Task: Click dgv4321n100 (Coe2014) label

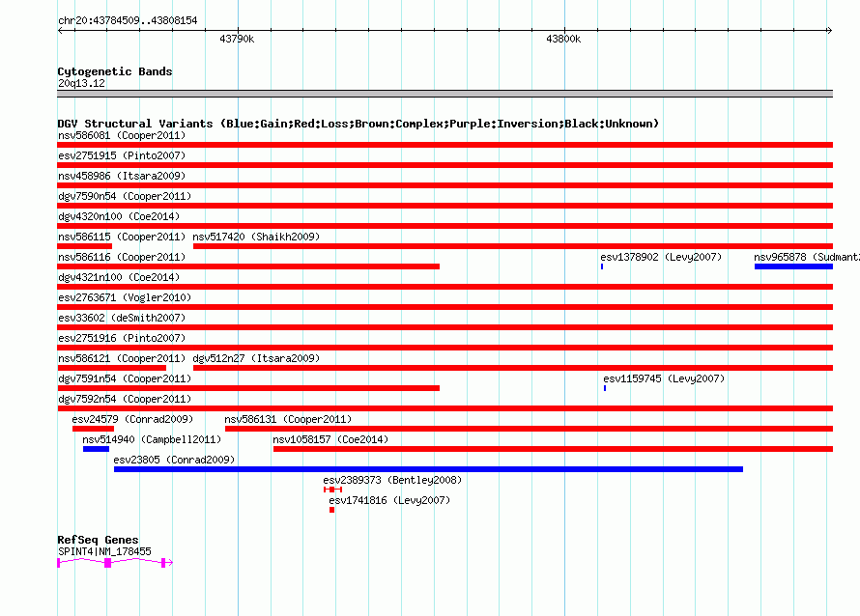Action: tap(119, 277)
